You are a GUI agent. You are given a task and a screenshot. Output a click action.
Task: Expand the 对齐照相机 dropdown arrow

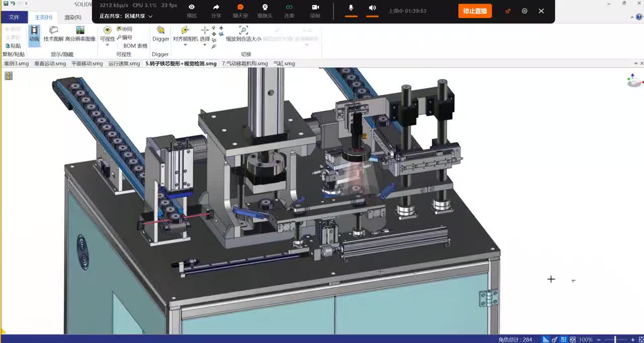[185, 45]
